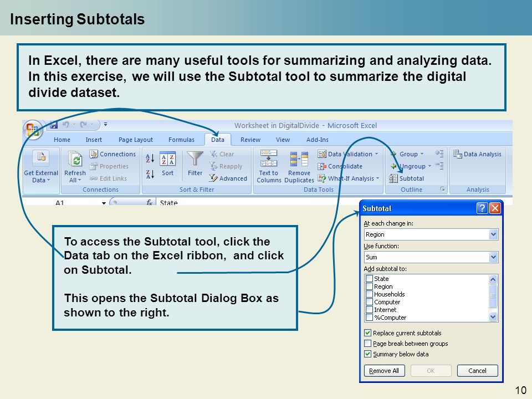Click the Show Detail icon
Screen dimensions: 532x399
439,154
